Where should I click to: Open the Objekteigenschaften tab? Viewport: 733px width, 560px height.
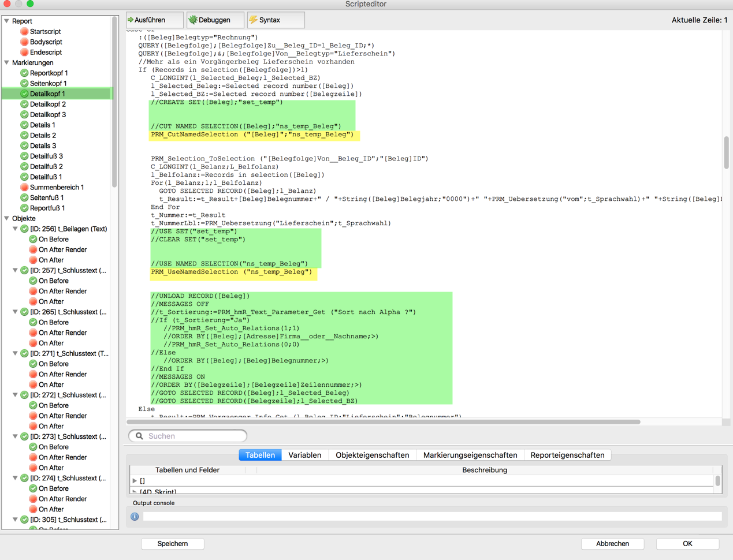[x=372, y=455]
